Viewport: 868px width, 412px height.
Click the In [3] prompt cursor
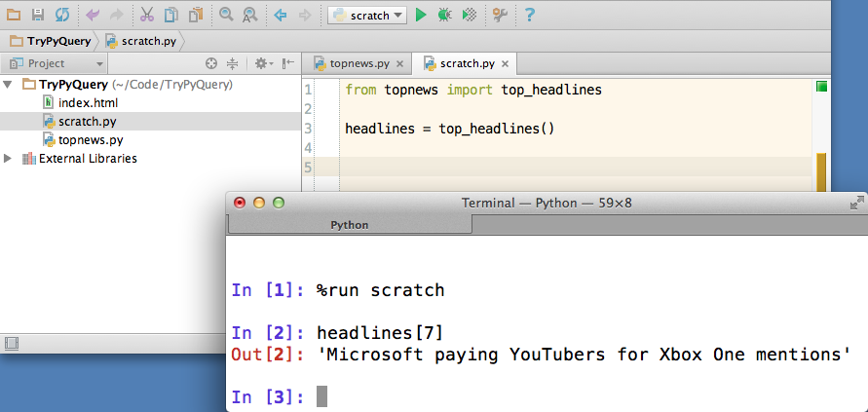tap(321, 397)
